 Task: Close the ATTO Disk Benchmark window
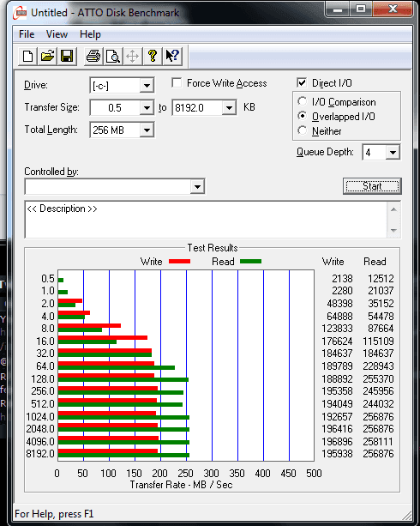tap(393, 9)
